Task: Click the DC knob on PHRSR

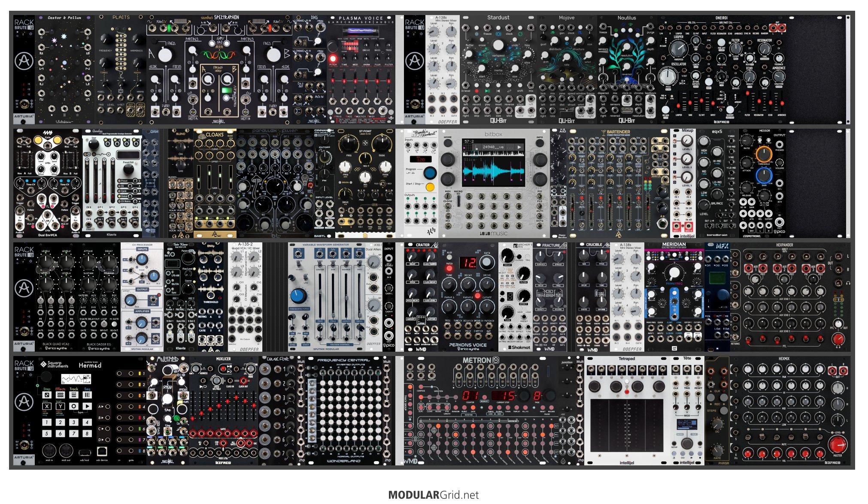Action: point(717,424)
